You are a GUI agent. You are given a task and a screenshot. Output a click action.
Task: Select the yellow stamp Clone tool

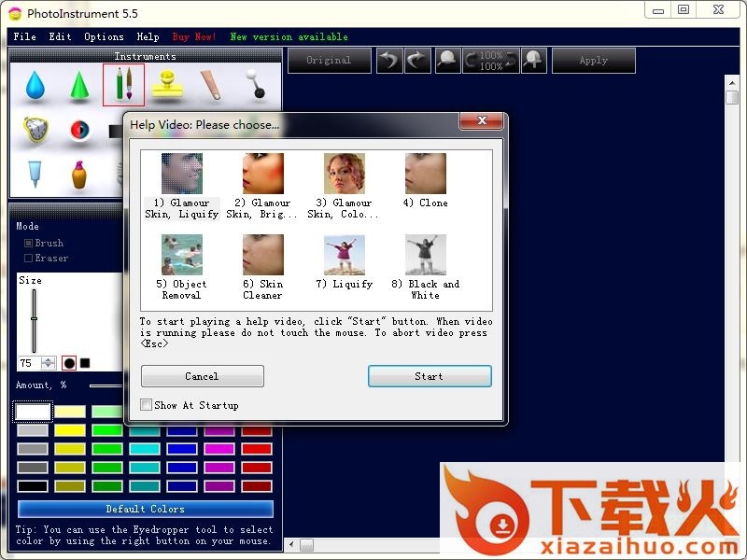[x=167, y=84]
